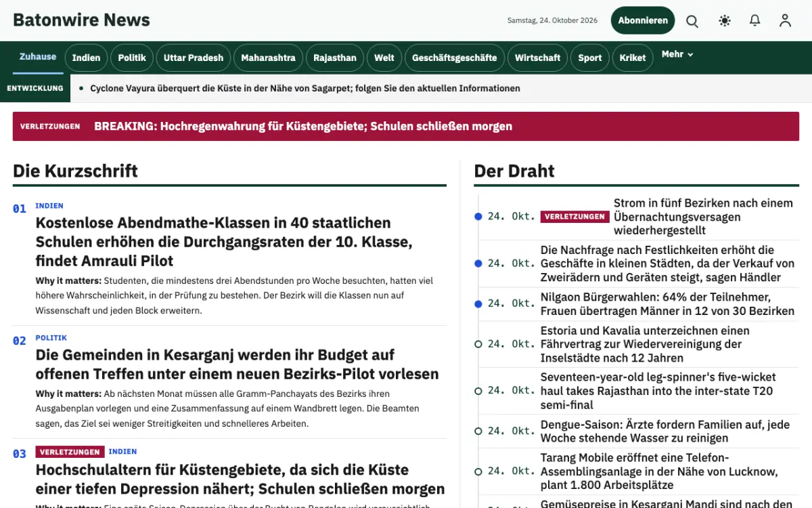Open the Gemeinden in Kesarganj budget article

coord(238,364)
